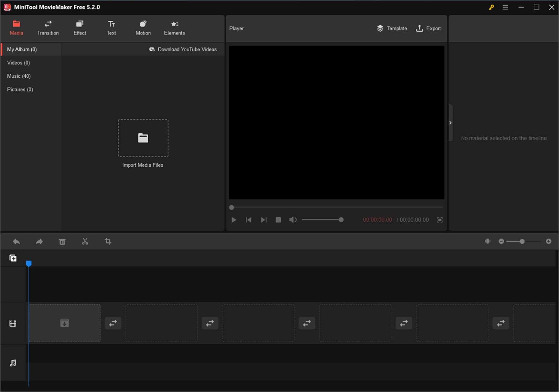Click the Export button
Image resolution: width=559 pixels, height=392 pixels.
click(x=428, y=28)
